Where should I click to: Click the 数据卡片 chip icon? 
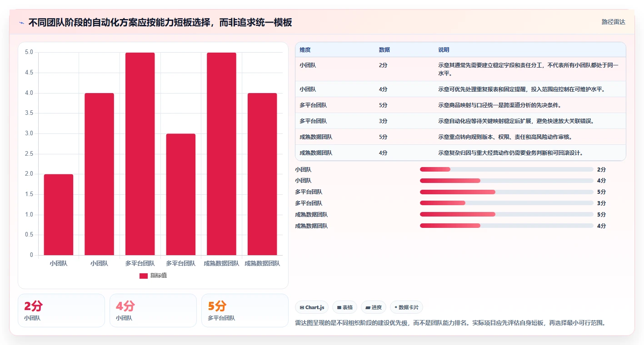396,307
